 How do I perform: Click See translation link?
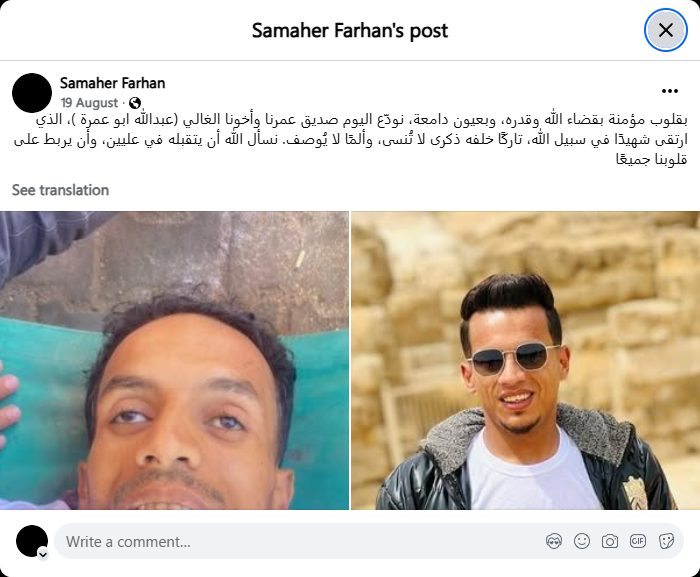(60, 190)
